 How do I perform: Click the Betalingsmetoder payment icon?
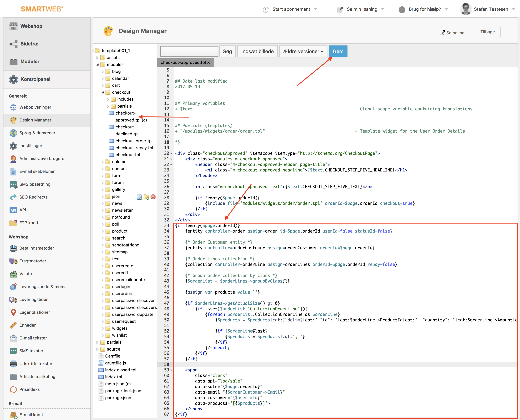point(13,248)
